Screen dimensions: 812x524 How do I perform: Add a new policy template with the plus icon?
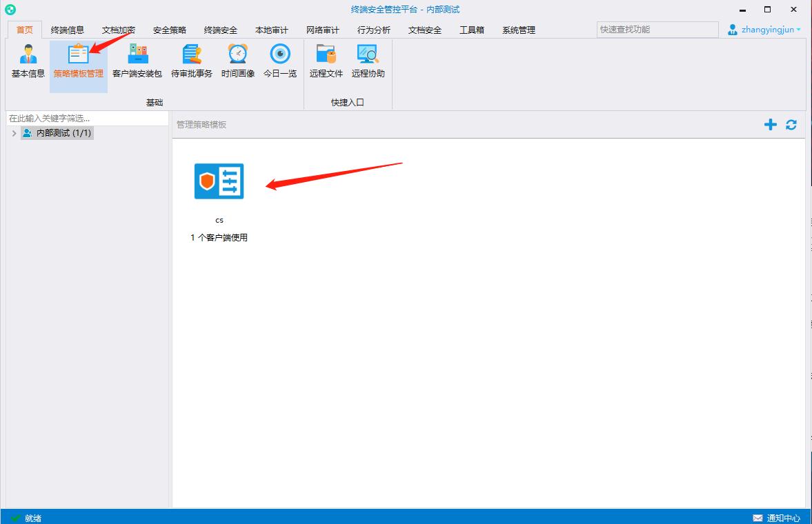coord(770,125)
